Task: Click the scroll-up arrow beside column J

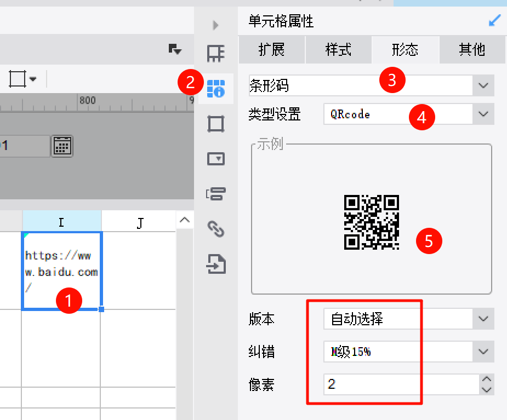Action: coord(185,220)
